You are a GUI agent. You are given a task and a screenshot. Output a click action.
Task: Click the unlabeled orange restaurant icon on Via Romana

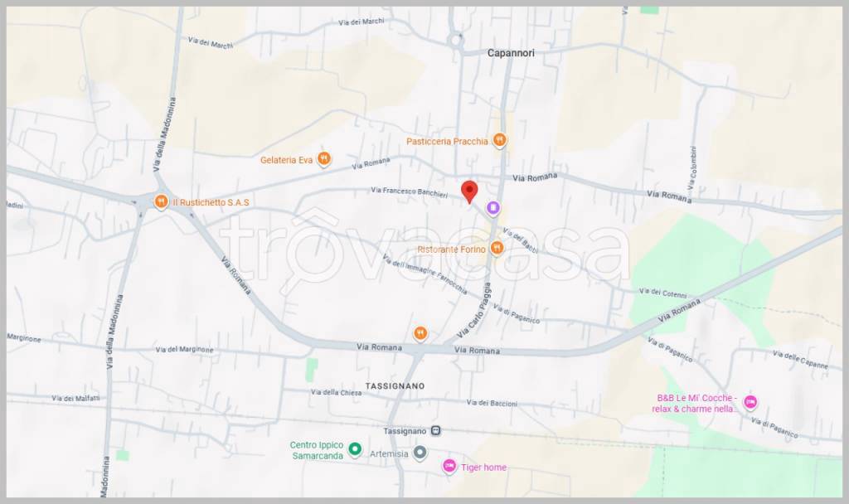coord(420,333)
